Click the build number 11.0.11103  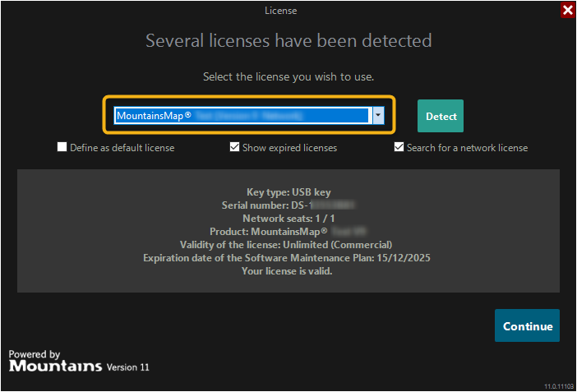559,386
